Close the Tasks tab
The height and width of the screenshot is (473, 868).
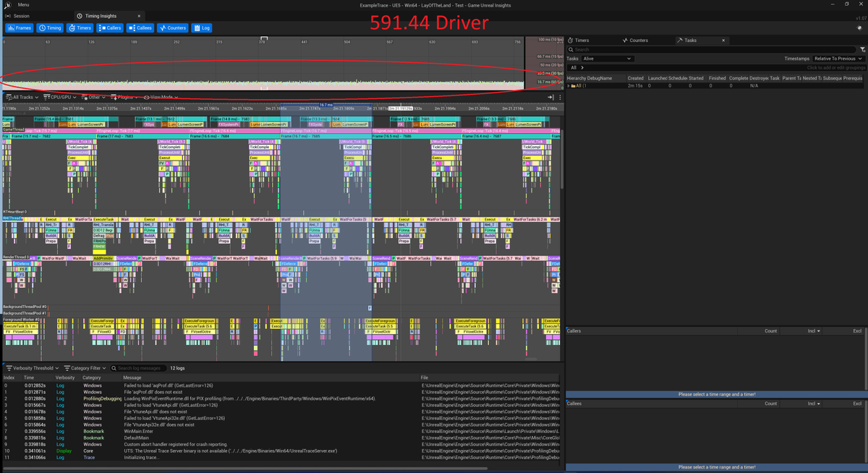coord(723,41)
